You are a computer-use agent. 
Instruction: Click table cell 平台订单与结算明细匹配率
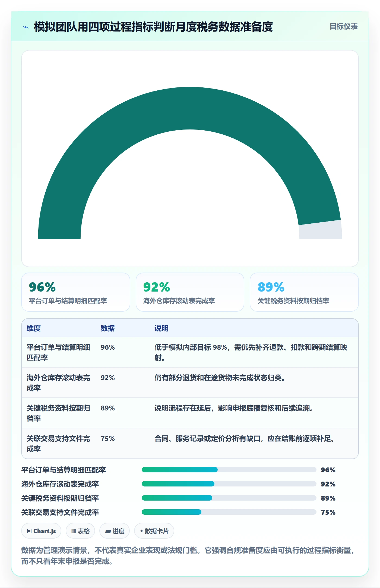pos(59,352)
